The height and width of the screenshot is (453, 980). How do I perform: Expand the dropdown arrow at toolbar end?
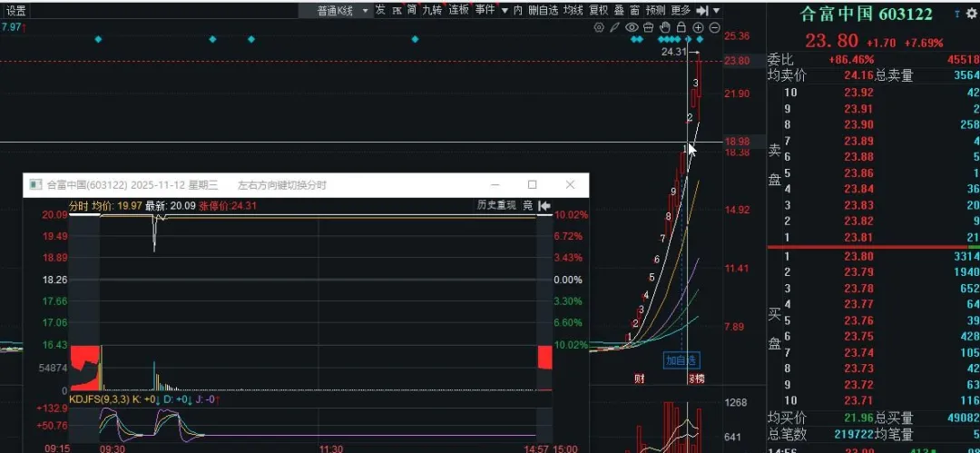click(x=716, y=11)
